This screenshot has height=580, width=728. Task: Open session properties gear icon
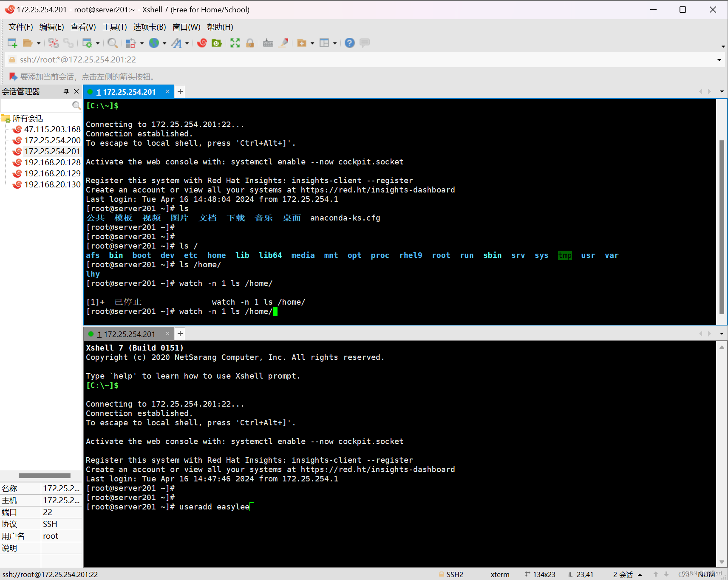[87, 43]
